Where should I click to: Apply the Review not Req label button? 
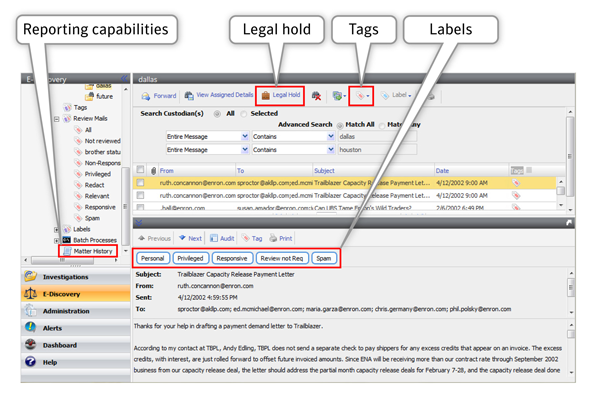282,258
